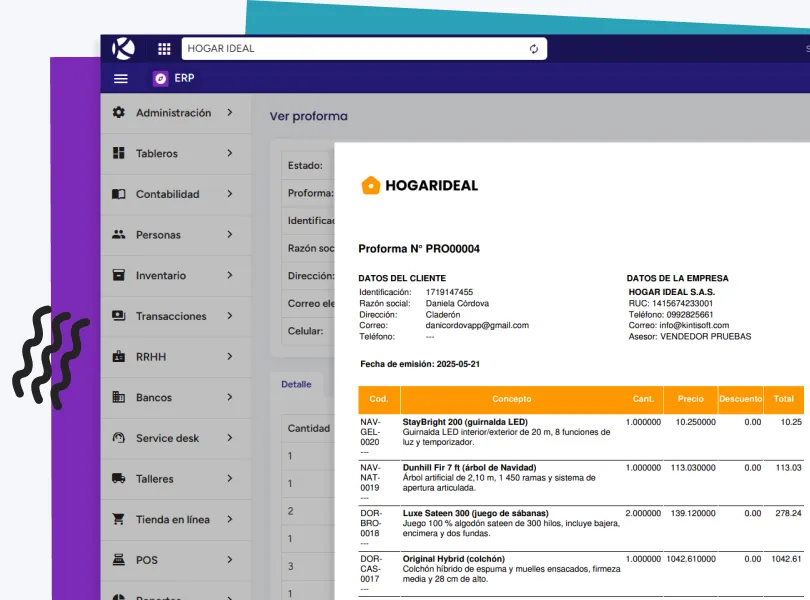
Task: Expand the RRHH section chevron
Action: tap(230, 357)
